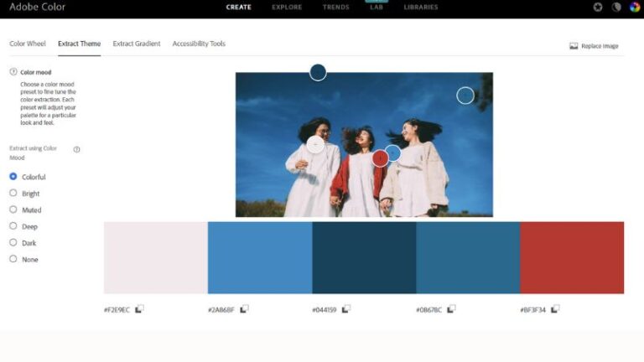The image size is (644, 362).
Task: Click the image icon beside Replace Image
Action: tap(574, 46)
